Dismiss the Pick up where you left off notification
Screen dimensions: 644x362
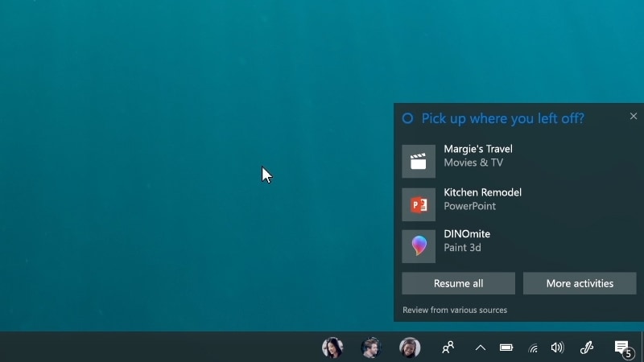click(x=634, y=117)
